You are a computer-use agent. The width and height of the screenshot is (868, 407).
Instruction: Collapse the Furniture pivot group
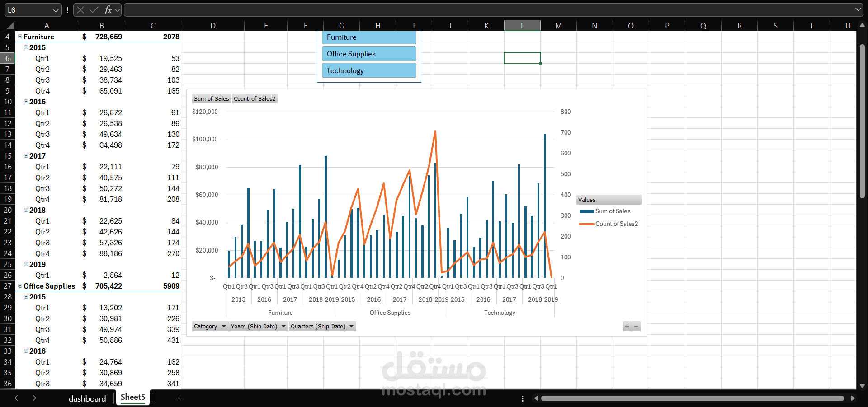(20, 37)
